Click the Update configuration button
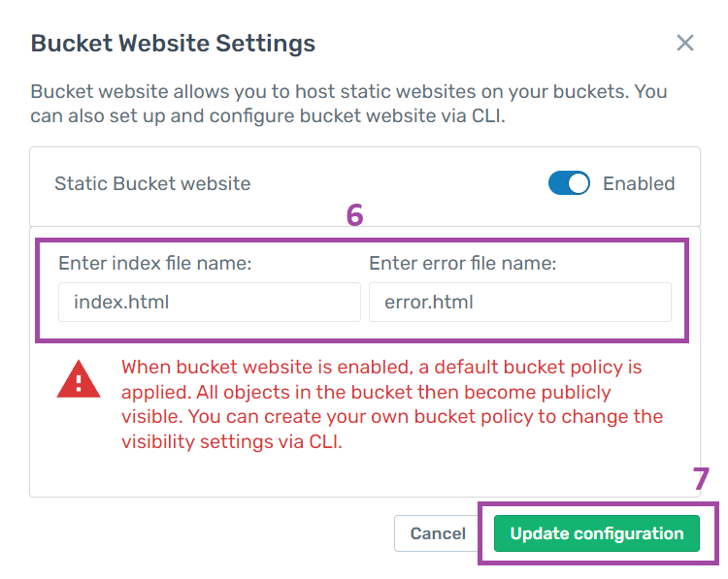Viewport: 728px width, 579px height. [597, 533]
